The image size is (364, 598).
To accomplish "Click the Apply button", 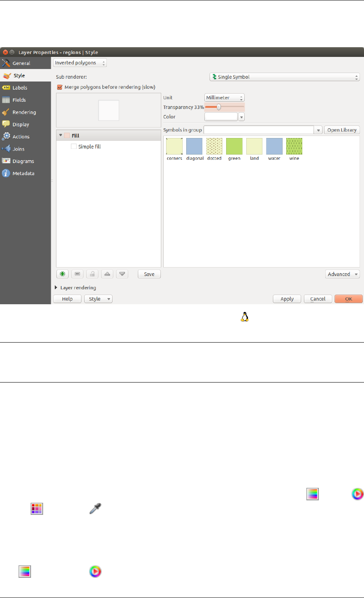I will click(x=287, y=299).
